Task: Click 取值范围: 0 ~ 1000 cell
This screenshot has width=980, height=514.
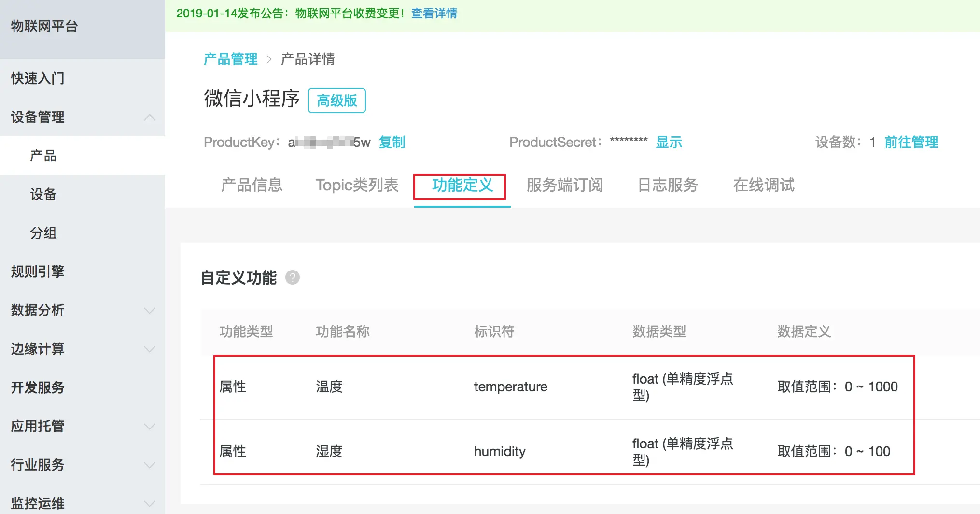Action: (838, 386)
